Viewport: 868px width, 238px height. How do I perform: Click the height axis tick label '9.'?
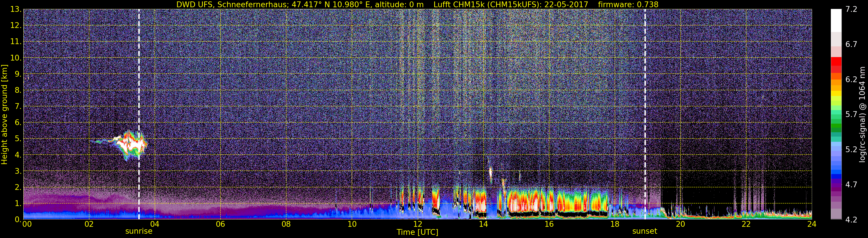tap(18, 74)
